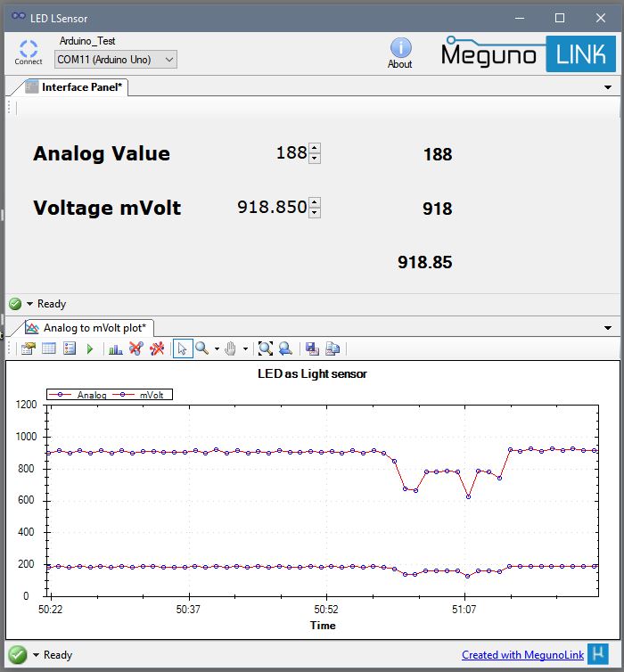Click the 918.85 value label

point(424,262)
